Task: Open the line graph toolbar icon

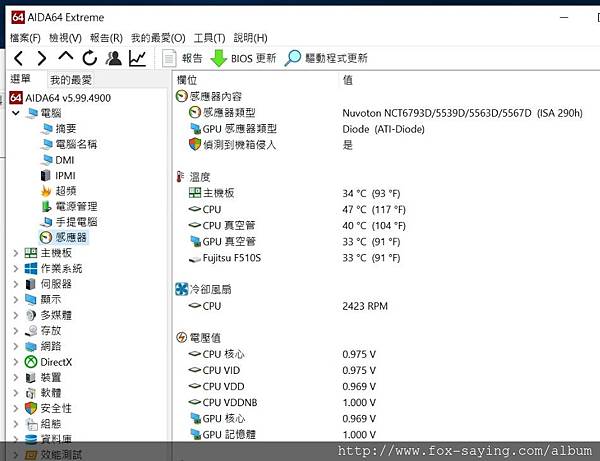Action: coord(137,58)
